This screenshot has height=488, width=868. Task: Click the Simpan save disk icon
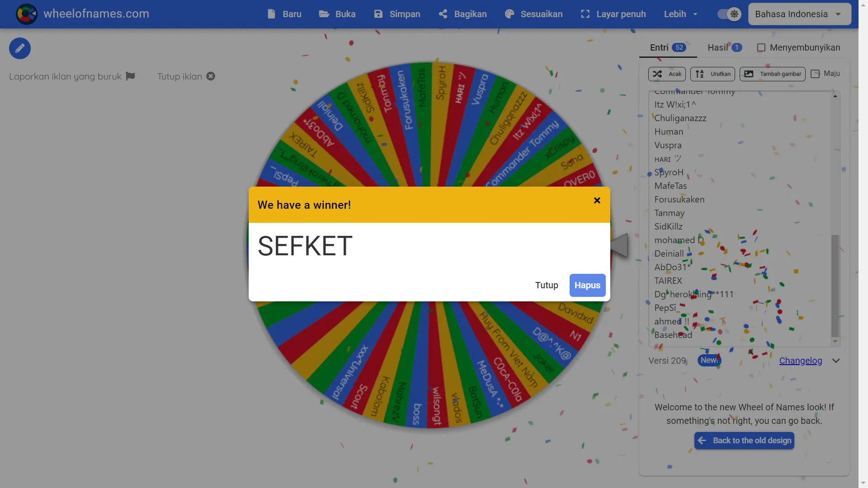coord(378,14)
